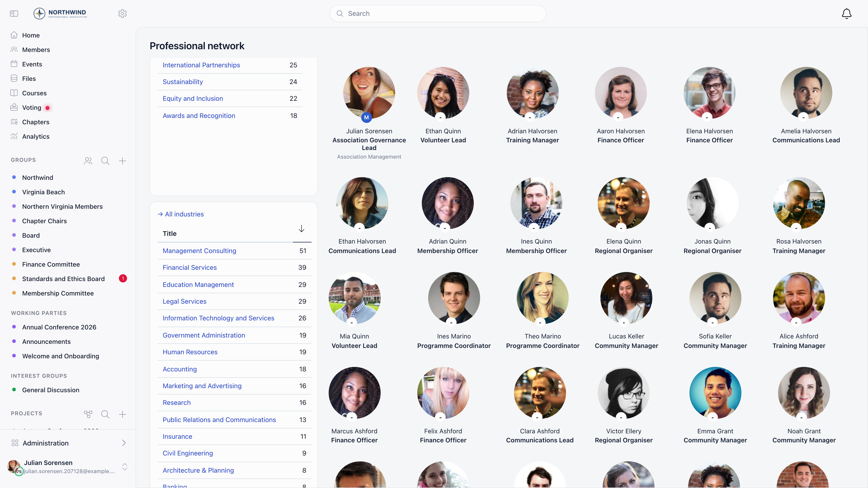This screenshot has width=868, height=488.
Task: Open Emma Grant's profile photo
Action: (715, 393)
